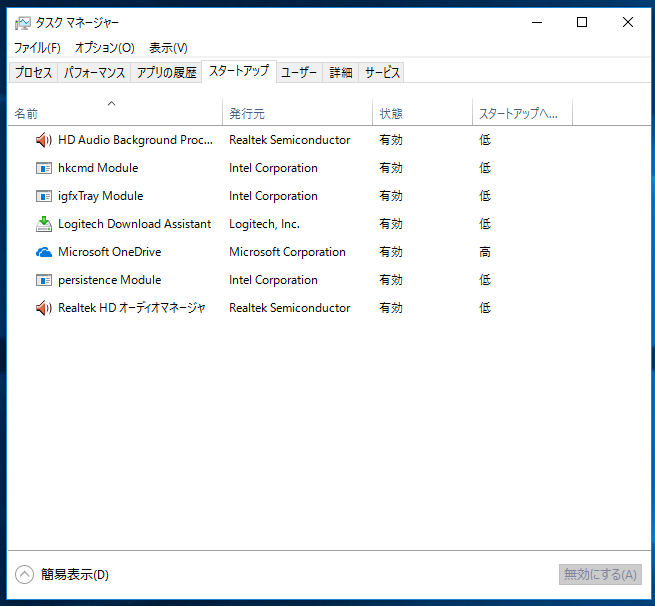655x606 pixels.
Task: Toggle sort order via the 名前 column arrow
Action: [x=112, y=103]
